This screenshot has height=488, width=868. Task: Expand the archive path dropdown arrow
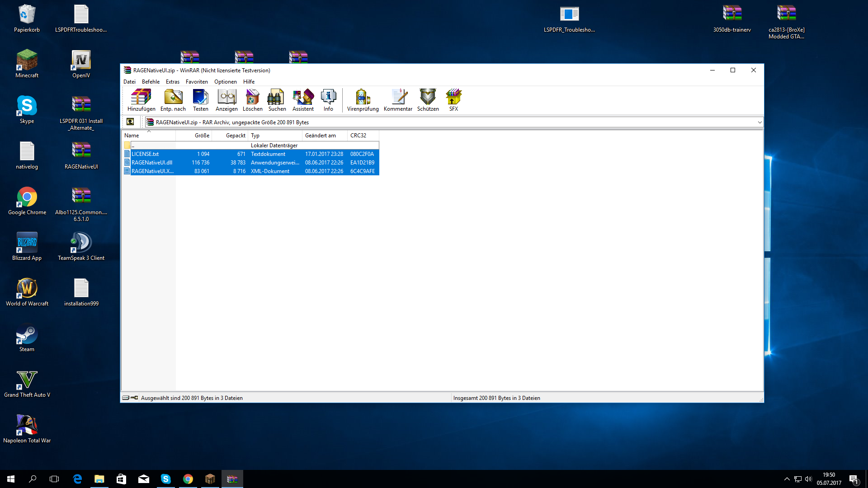(x=759, y=122)
